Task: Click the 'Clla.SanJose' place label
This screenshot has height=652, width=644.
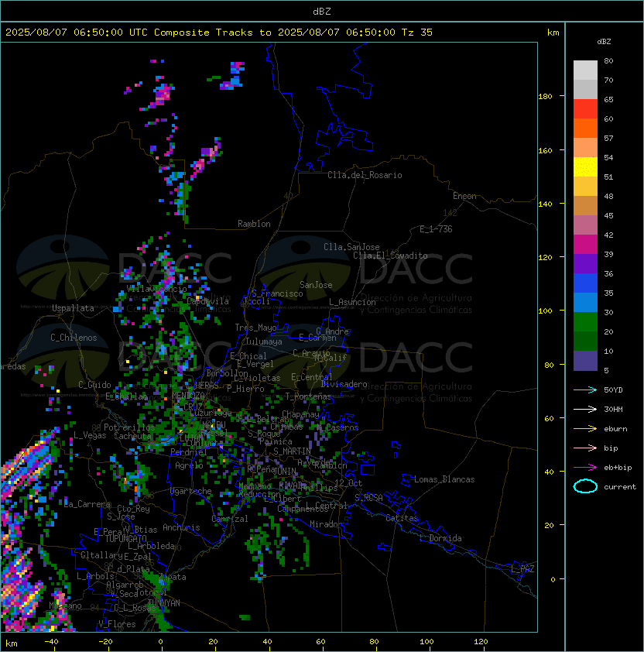Action: click(x=351, y=247)
